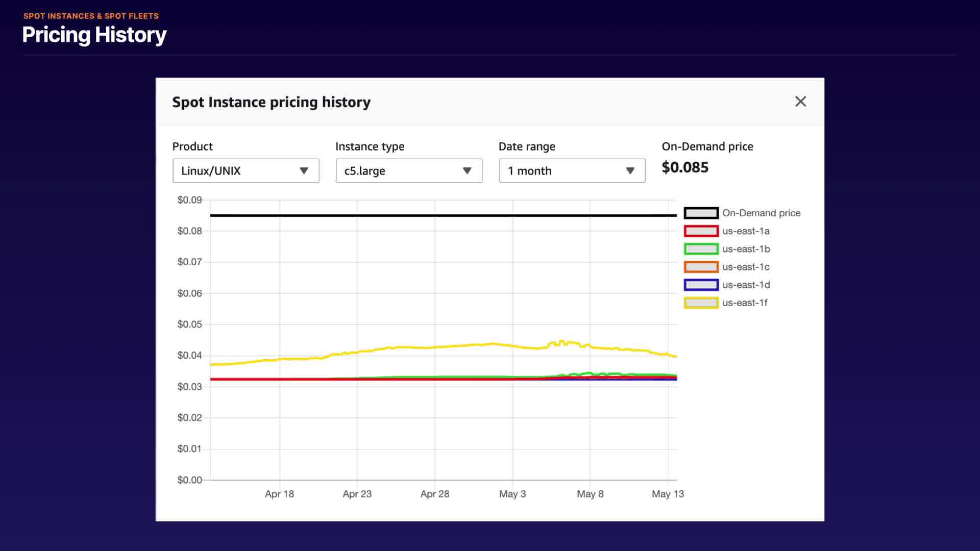The height and width of the screenshot is (551, 980).
Task: Toggle the blue us-east-1d legend swatch
Action: [x=701, y=285]
